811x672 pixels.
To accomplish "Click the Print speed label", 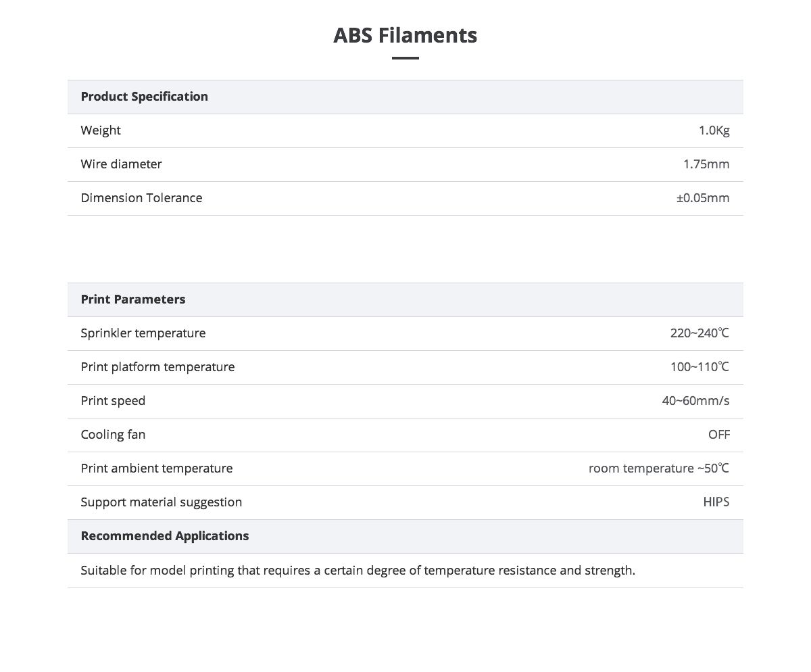I will (x=113, y=401).
